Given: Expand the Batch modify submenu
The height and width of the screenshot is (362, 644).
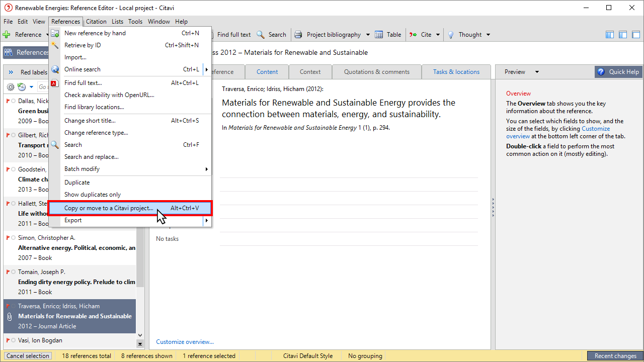Looking at the screenshot, I should pos(207,169).
